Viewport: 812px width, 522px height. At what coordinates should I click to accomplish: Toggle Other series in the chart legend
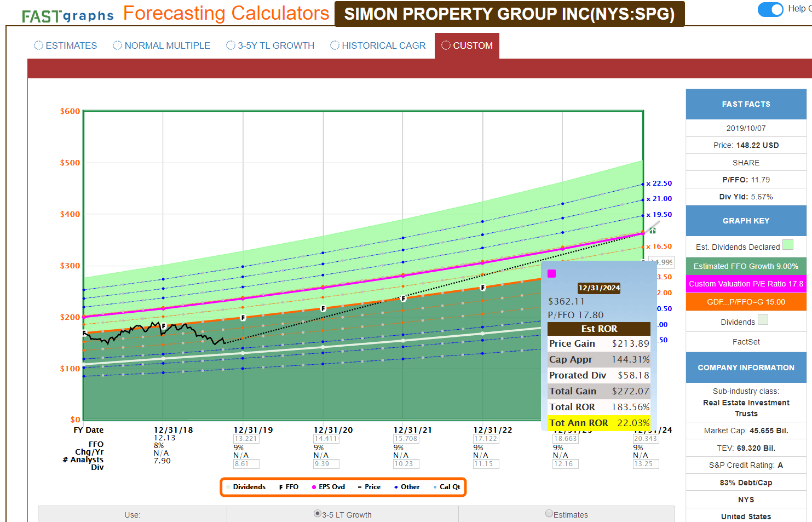point(407,487)
